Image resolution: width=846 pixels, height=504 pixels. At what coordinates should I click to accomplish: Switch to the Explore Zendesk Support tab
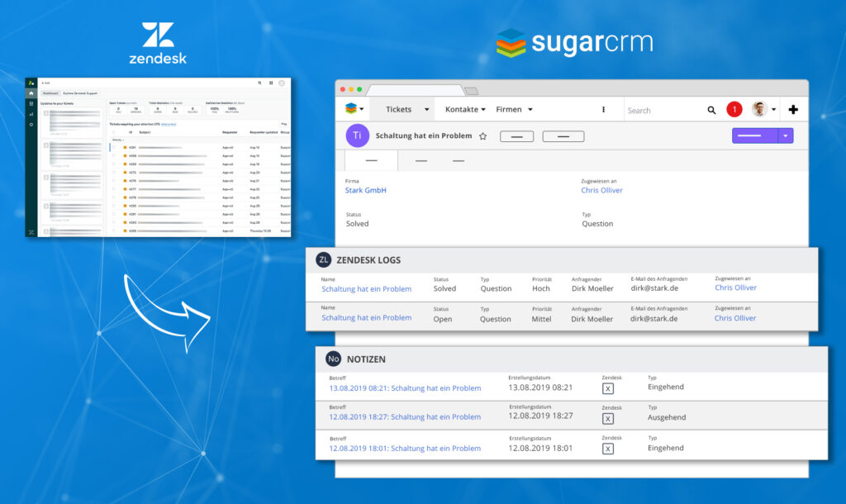(x=78, y=93)
